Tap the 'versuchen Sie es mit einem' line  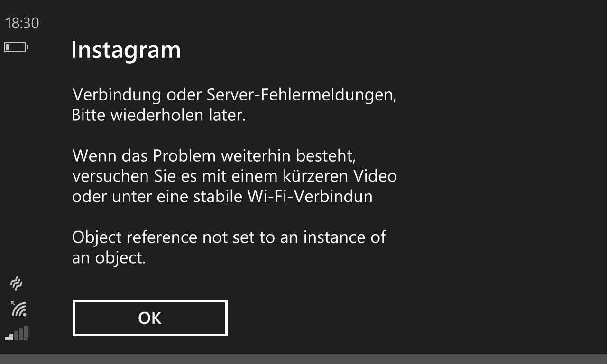[x=234, y=176]
